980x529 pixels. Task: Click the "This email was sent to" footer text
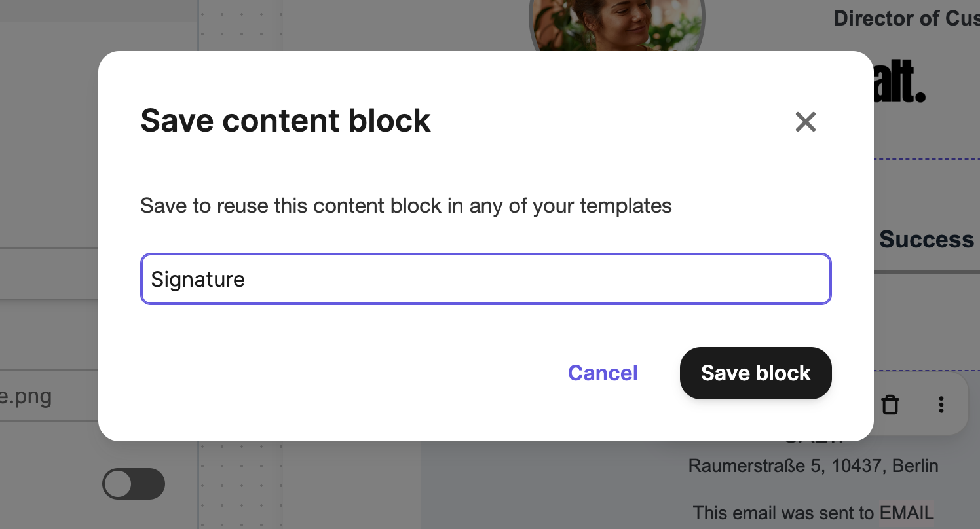[783, 513]
